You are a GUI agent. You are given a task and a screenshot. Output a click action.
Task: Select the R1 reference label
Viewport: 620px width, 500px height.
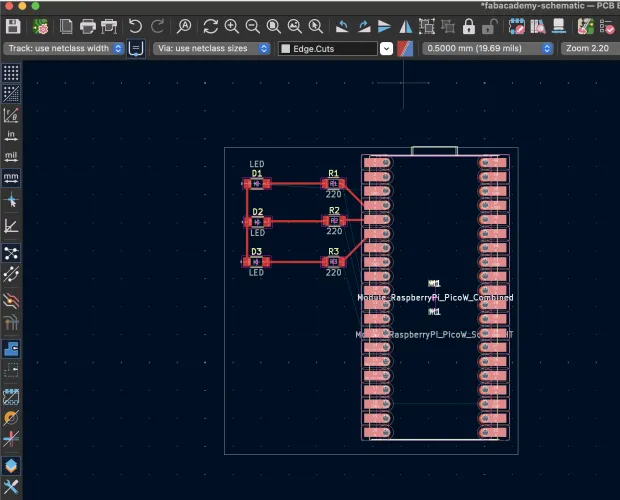click(x=333, y=173)
